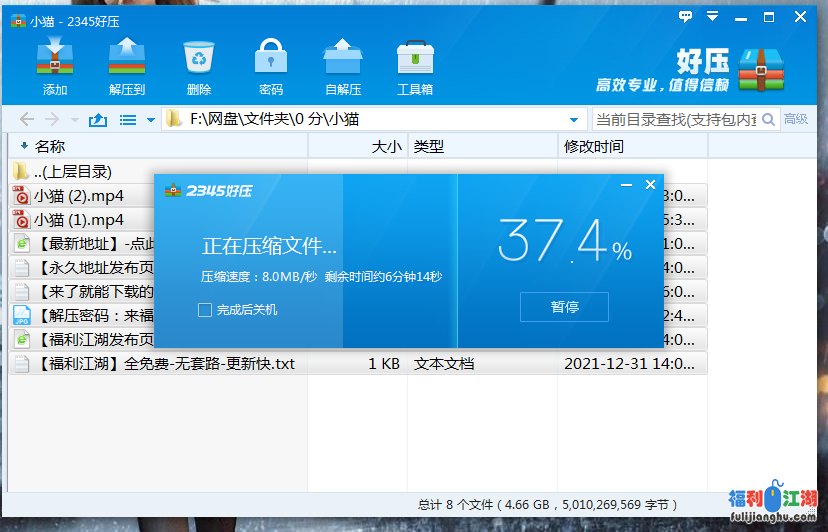
Task: Go up one directory with the up-folder icon
Action: point(97,120)
